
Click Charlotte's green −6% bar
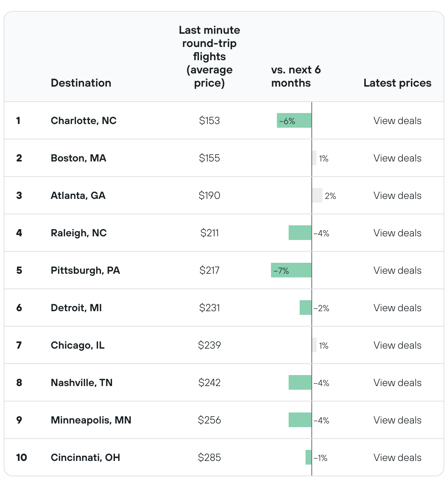click(x=294, y=121)
